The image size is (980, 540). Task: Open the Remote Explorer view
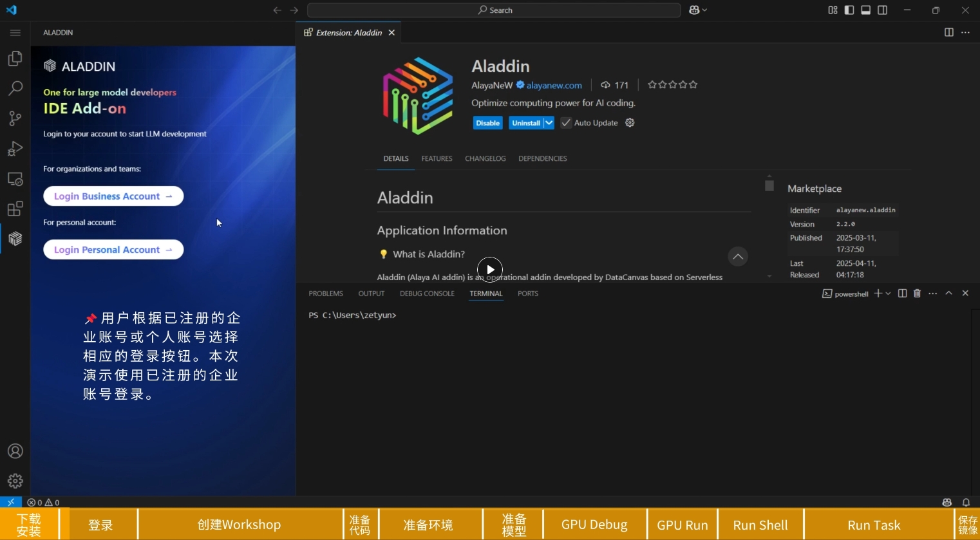15,179
